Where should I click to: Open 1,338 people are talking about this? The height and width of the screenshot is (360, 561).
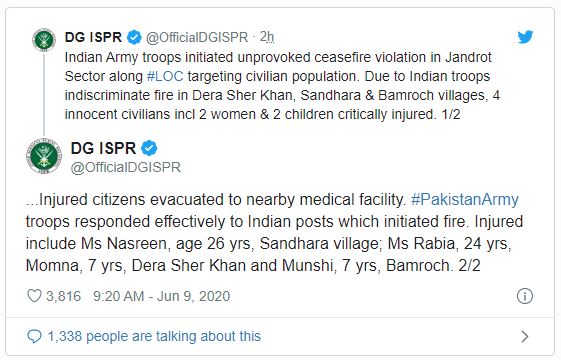point(154,336)
